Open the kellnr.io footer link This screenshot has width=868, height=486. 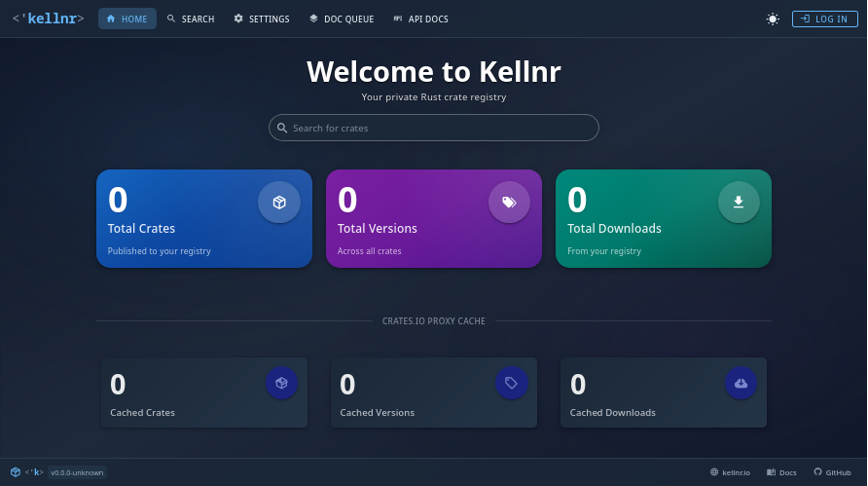(x=730, y=472)
